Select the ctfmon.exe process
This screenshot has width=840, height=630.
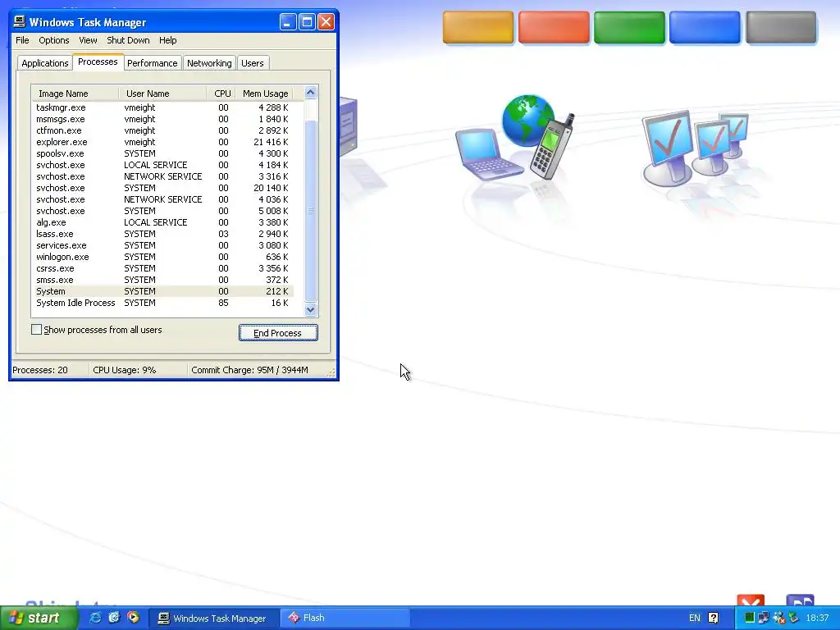coord(163,130)
